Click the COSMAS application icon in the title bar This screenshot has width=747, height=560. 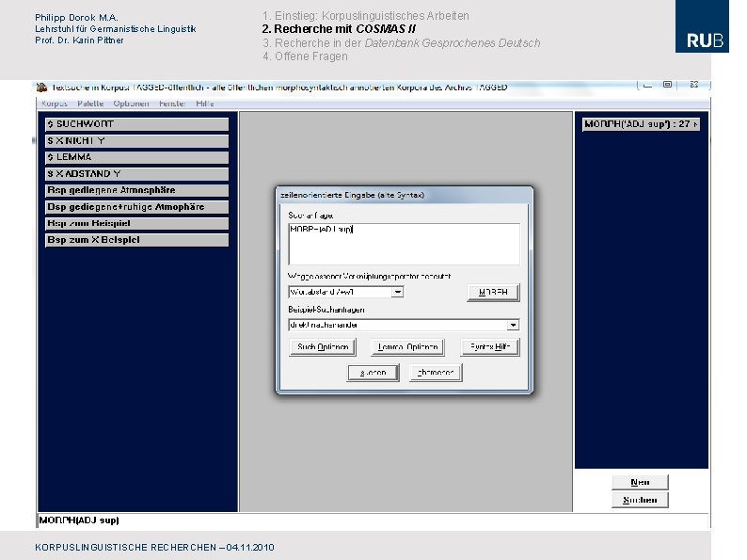(41, 88)
